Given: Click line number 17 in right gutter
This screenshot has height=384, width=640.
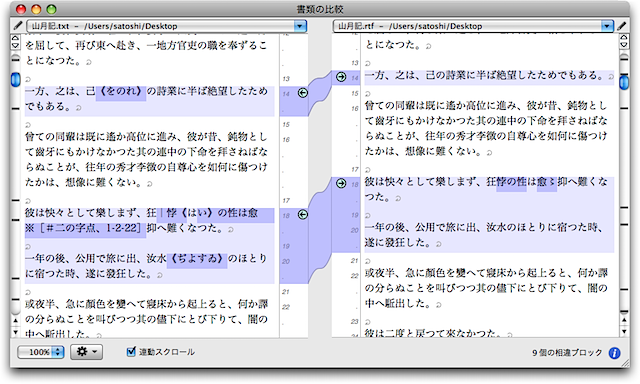Looking at the screenshot, I should (x=355, y=169).
